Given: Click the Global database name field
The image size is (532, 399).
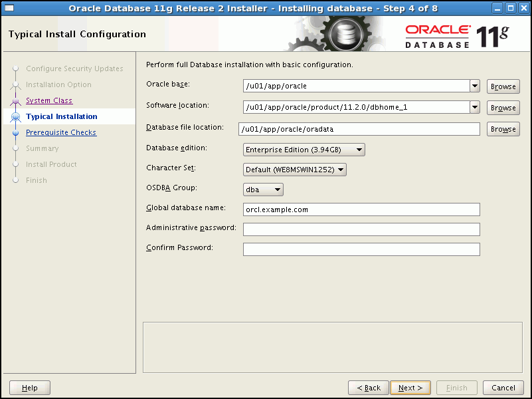Looking at the screenshot, I should tap(361, 209).
